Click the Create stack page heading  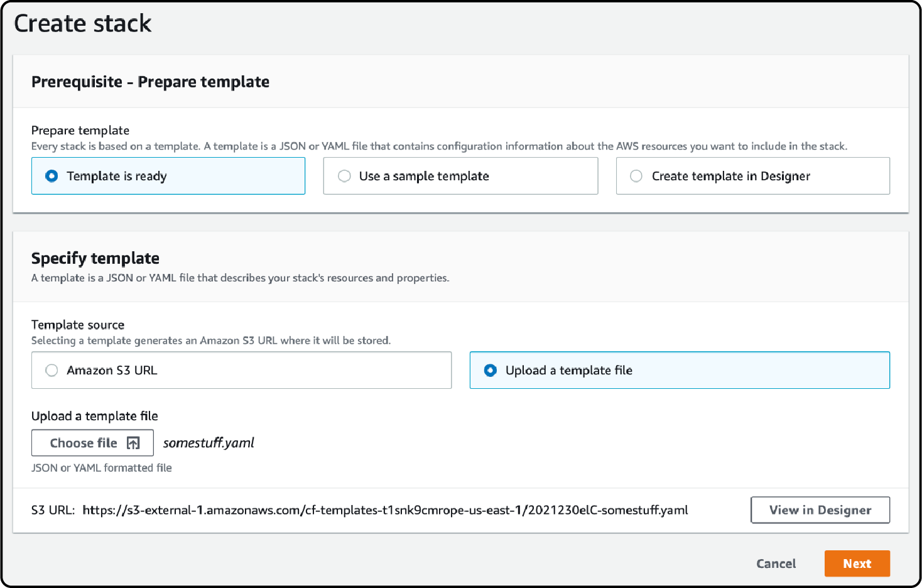tap(83, 24)
